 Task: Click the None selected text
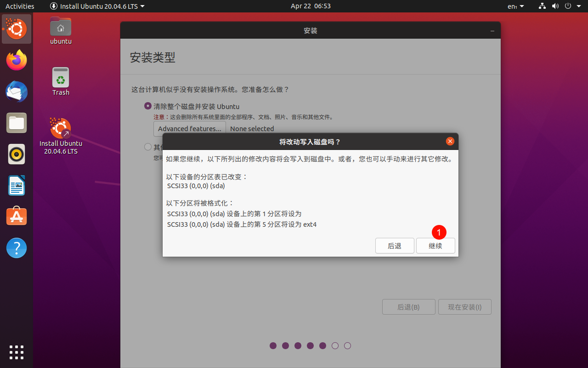252,129
